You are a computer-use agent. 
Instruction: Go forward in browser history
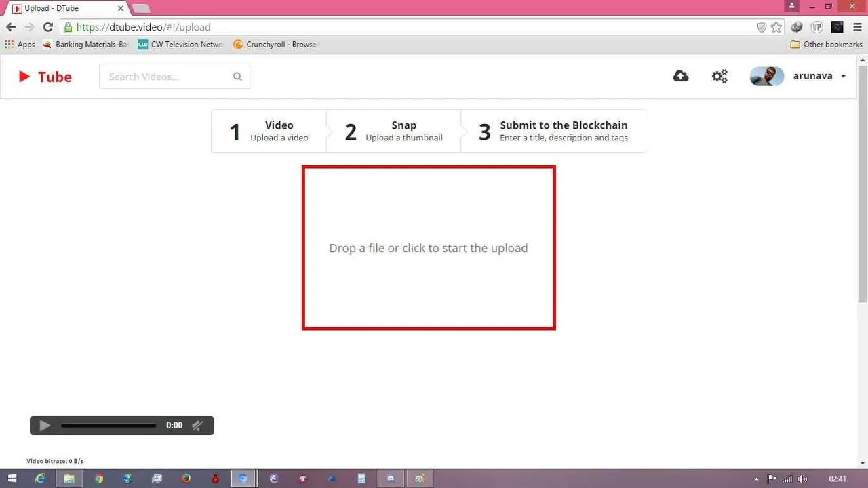(x=29, y=27)
